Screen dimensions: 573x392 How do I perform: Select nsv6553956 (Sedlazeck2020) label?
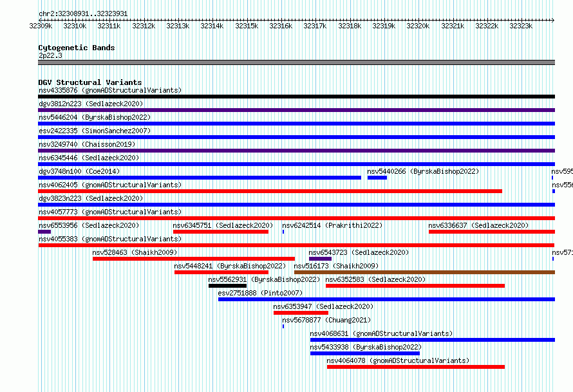89,225
